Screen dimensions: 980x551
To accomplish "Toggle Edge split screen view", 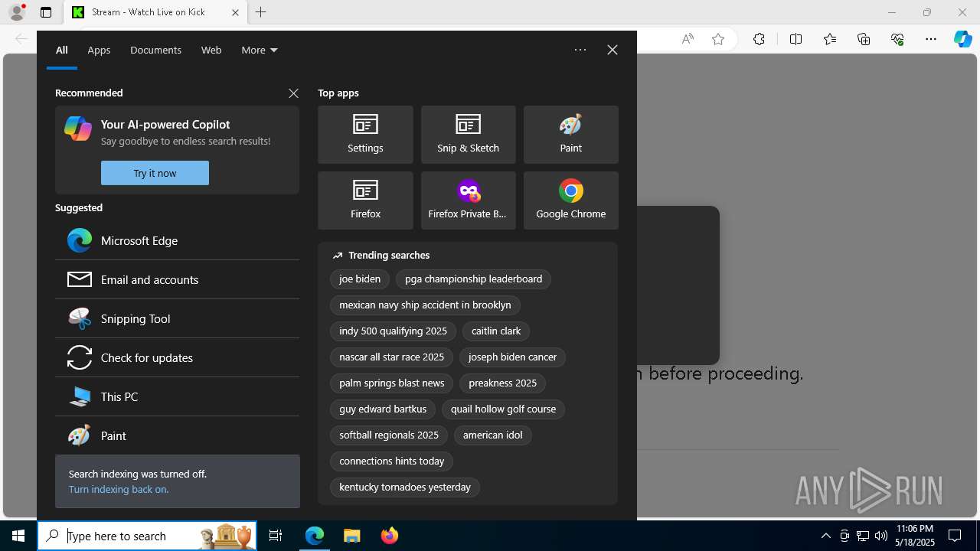I will point(795,39).
